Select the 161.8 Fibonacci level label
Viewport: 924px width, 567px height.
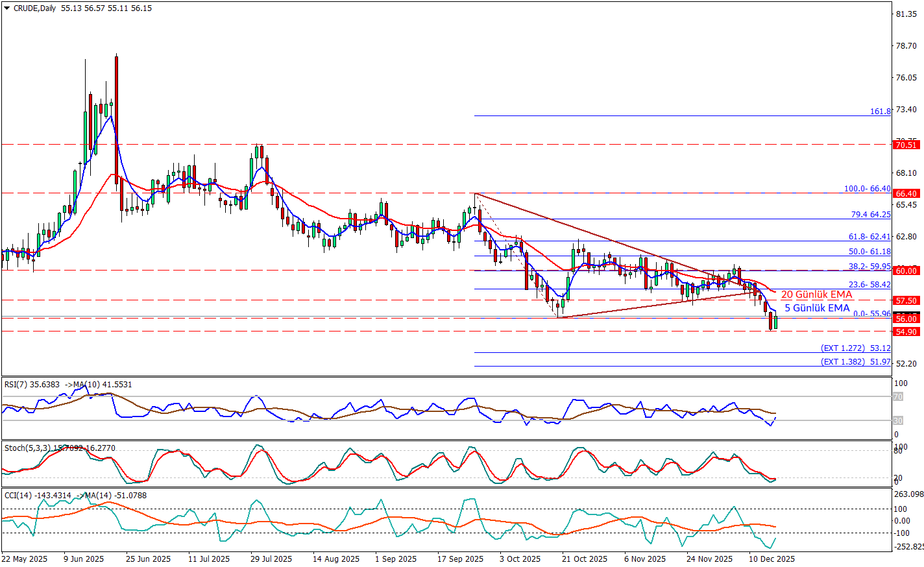coord(880,112)
